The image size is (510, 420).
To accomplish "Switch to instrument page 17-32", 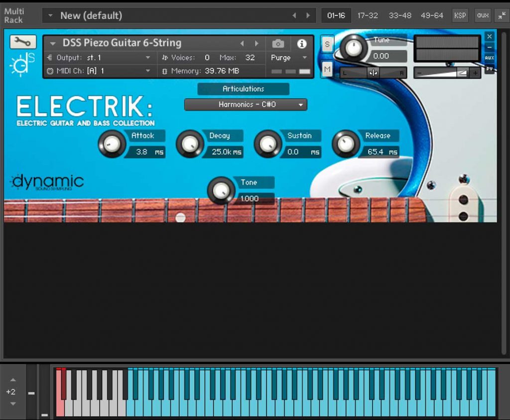I will pyautogui.click(x=368, y=15).
